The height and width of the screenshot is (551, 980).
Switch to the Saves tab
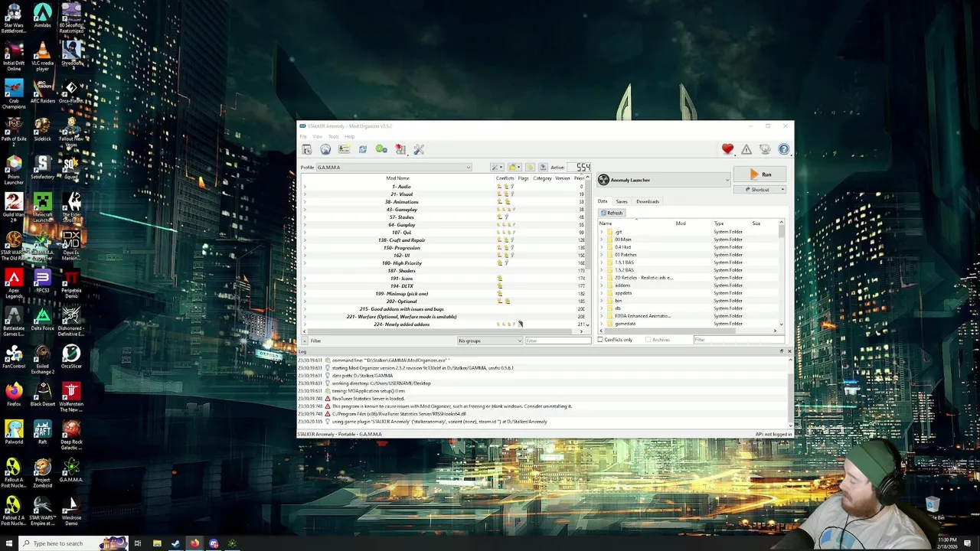click(622, 201)
